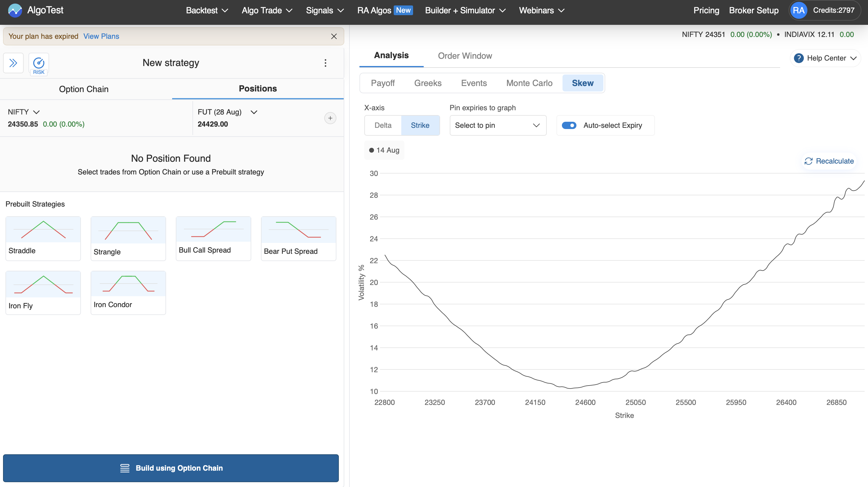Image resolution: width=868 pixels, height=487 pixels.
Task: Expand sidebar with double chevron icon
Action: 13,63
